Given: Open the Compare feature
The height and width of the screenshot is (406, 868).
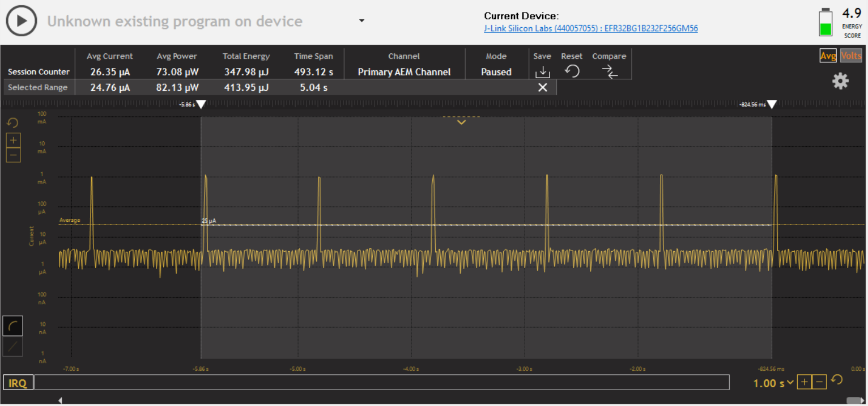Looking at the screenshot, I should tap(609, 71).
